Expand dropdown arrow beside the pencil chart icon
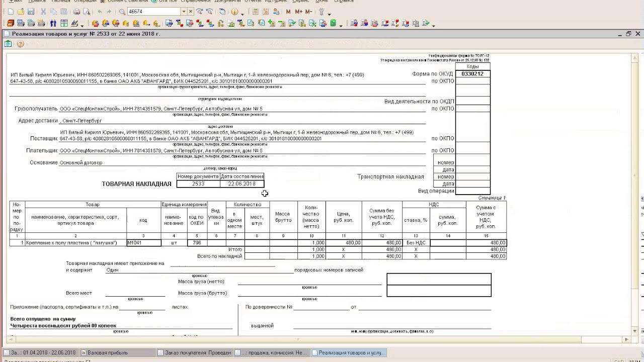 (82, 25)
